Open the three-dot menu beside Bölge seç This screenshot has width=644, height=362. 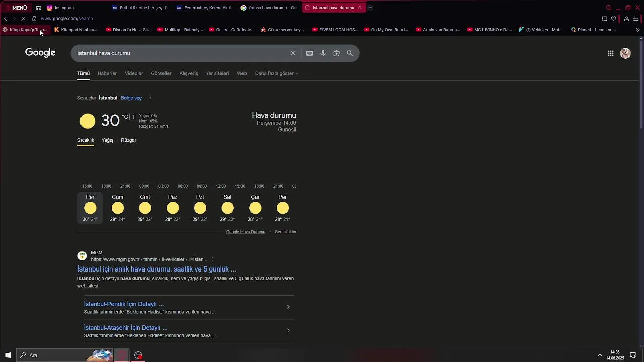(x=150, y=98)
